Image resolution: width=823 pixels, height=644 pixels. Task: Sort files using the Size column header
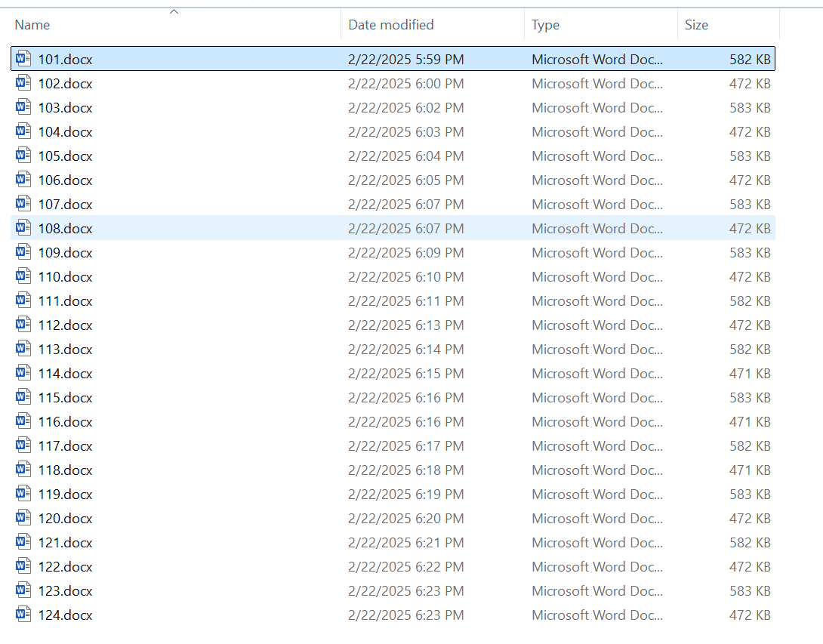696,25
